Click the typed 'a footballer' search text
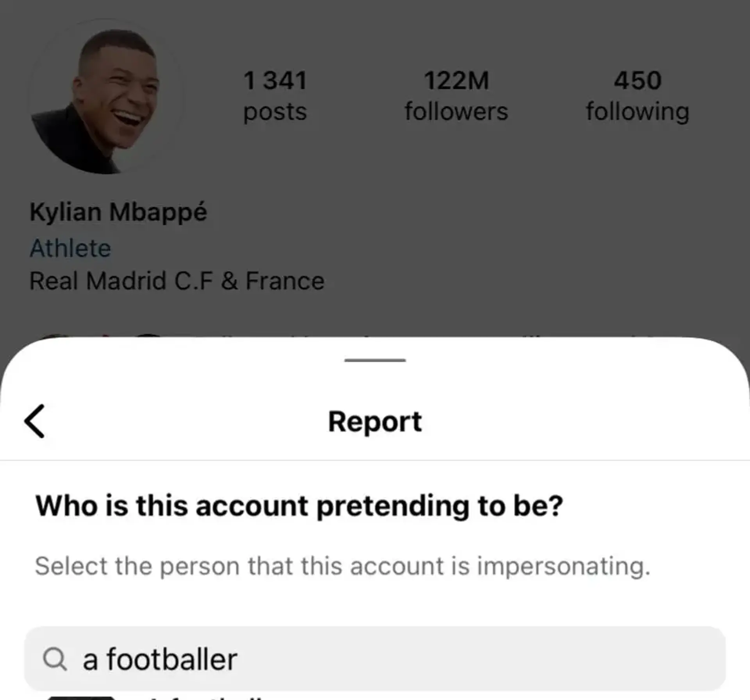Screen dimensions: 750x700 [160, 659]
